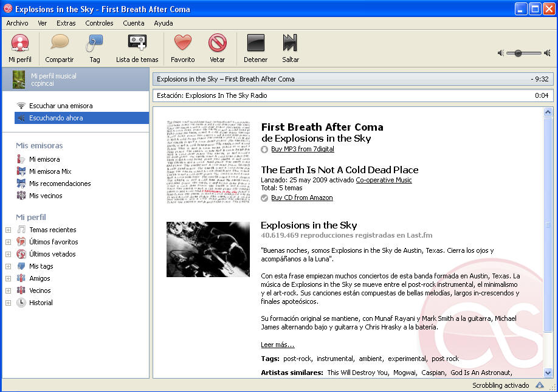Tag the current track
The image size is (558, 392).
pos(94,48)
